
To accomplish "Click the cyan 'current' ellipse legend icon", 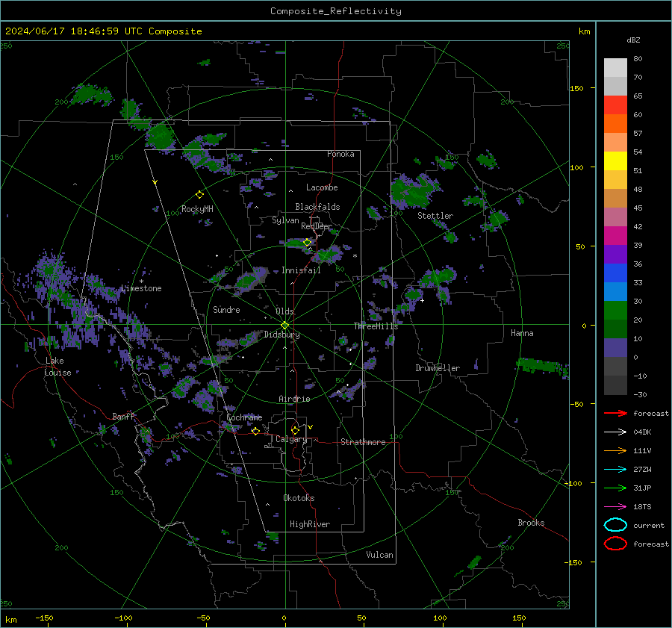I will coord(615,525).
